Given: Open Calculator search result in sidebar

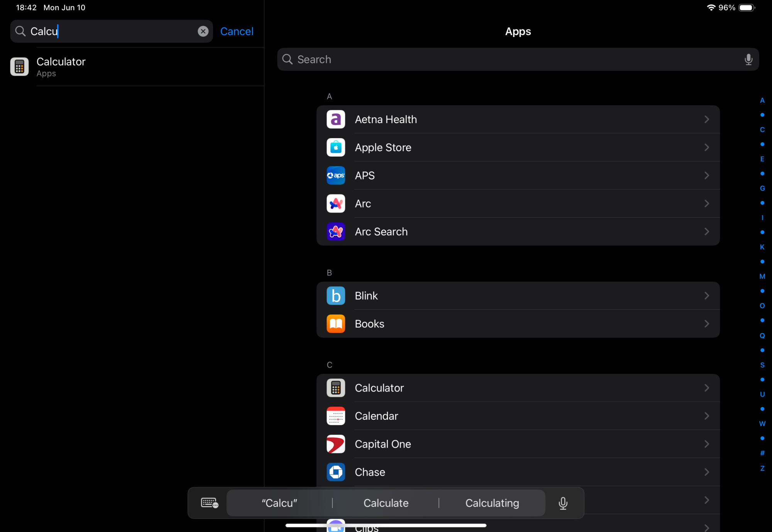Looking at the screenshot, I should coord(61,67).
